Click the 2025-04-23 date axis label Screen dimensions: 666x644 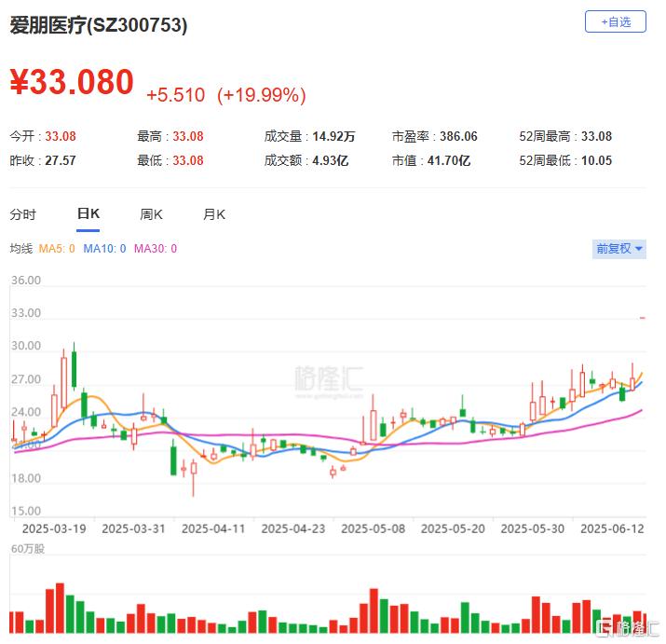(293, 528)
